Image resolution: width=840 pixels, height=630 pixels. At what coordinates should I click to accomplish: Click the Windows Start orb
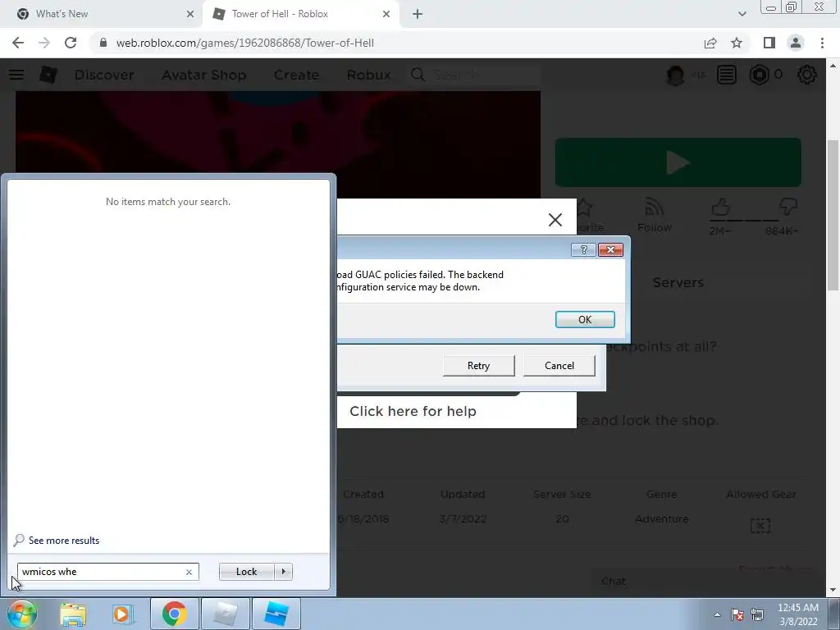21,614
